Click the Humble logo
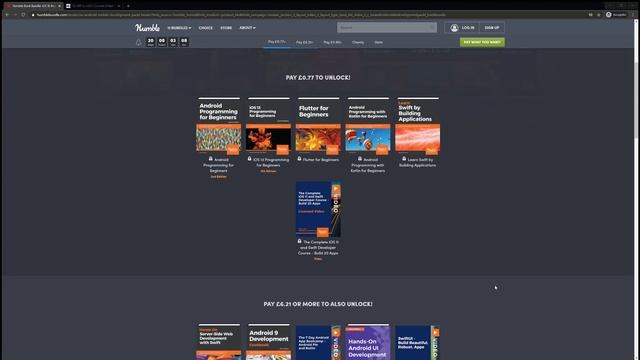 (147, 28)
